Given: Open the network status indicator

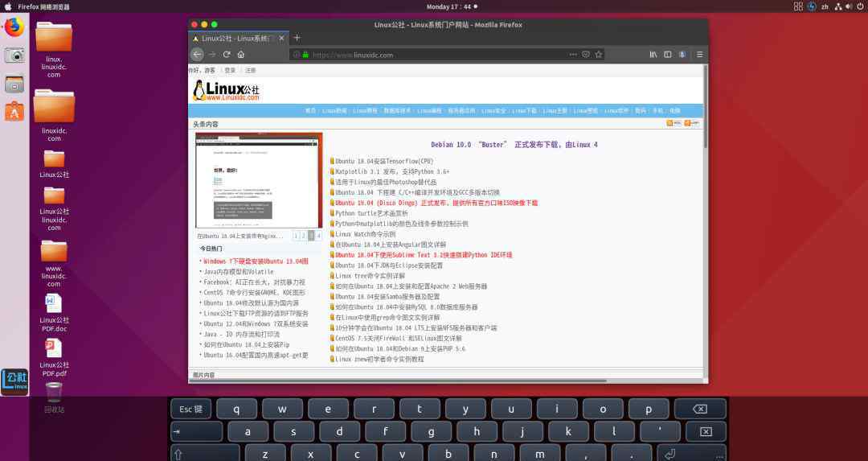Looking at the screenshot, I should click(838, 6).
